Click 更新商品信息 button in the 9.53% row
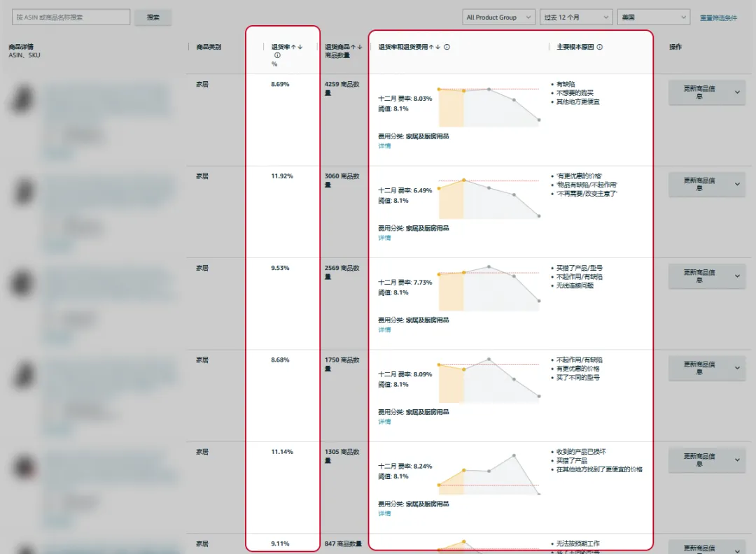 click(699, 276)
